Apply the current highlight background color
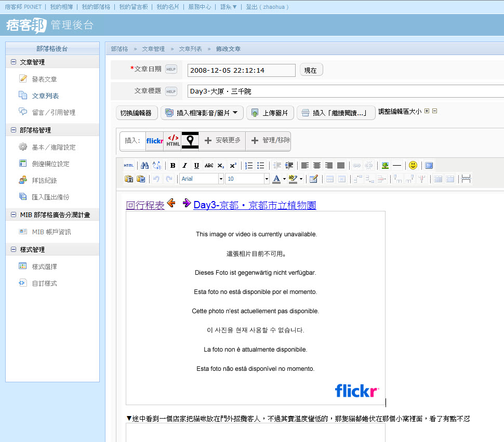This screenshot has height=442, width=504. pos(293,179)
